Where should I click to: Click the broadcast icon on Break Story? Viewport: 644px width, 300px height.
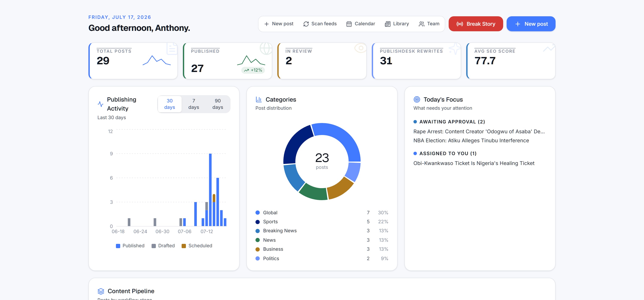coord(460,24)
